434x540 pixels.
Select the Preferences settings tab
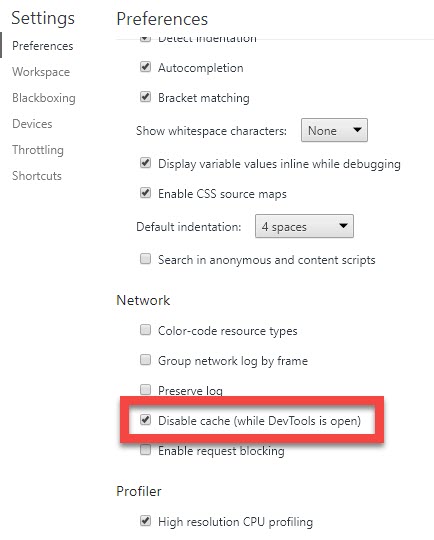point(43,46)
